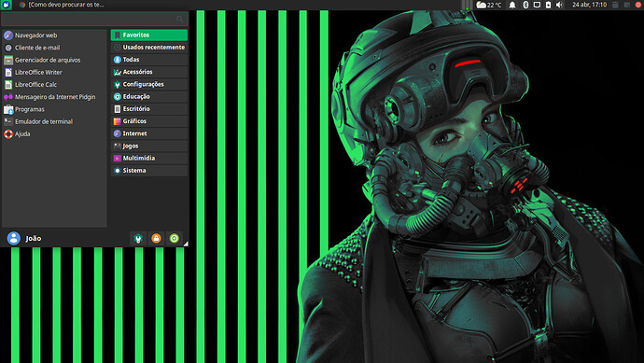The width and height of the screenshot is (644, 363).
Task: Open the clock showing 24 abr, 17:10
Action: pos(589,5)
